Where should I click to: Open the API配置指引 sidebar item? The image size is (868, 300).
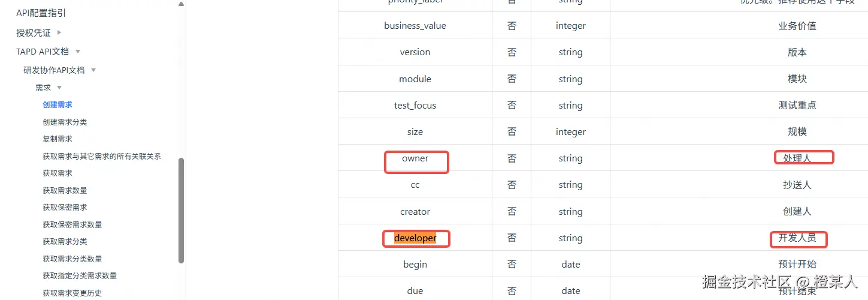click(x=41, y=13)
